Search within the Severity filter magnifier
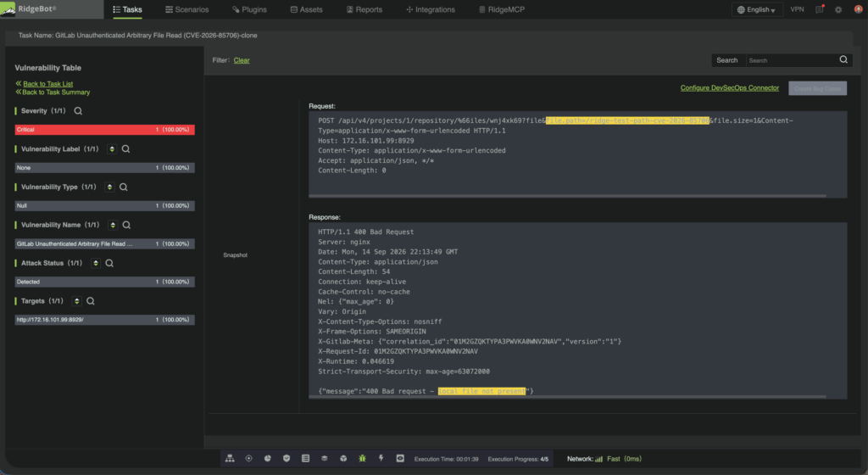This screenshot has height=475, width=868. coord(78,111)
